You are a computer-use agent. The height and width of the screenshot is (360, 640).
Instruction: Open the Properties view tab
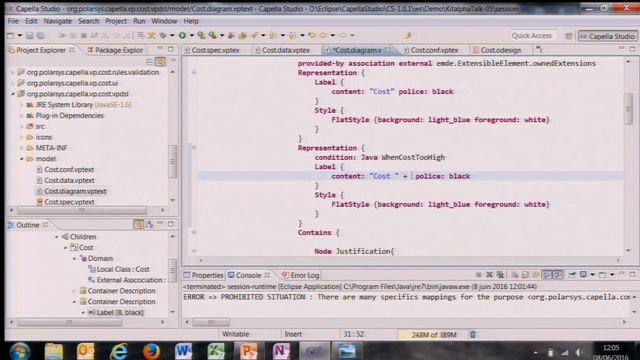(203, 276)
